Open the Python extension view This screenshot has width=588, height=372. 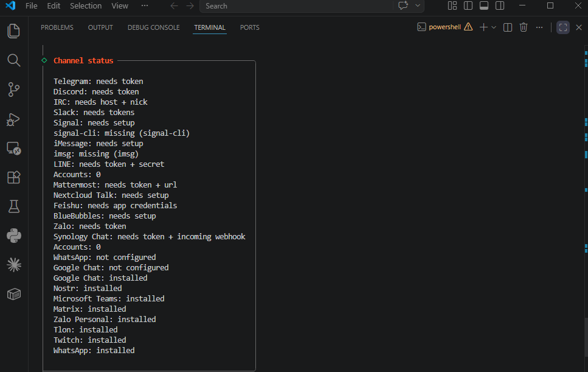point(14,236)
